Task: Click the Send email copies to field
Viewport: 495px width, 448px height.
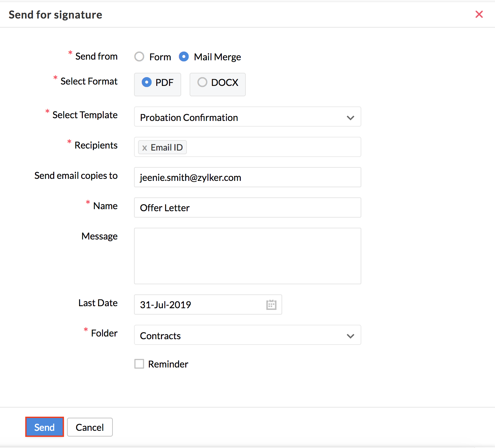Action: coord(247,177)
